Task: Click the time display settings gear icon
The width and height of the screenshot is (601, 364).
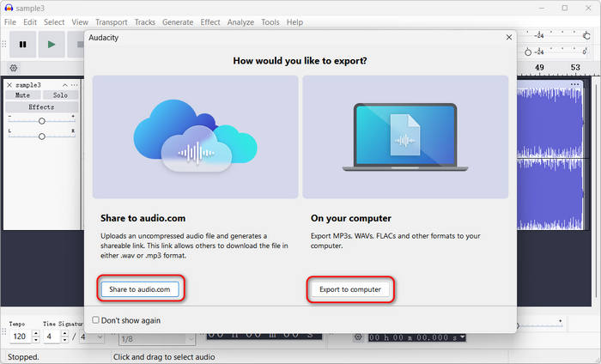Action: pyautogui.click(x=358, y=337)
